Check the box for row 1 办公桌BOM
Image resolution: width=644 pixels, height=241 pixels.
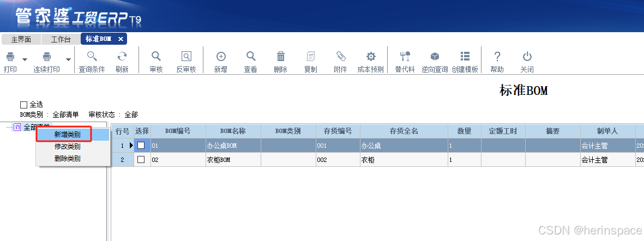point(141,146)
